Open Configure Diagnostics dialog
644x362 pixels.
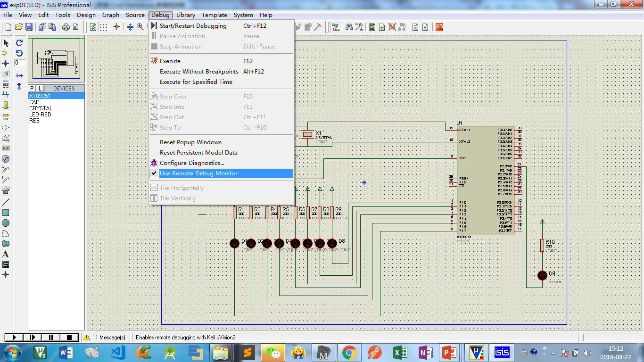(221, 163)
